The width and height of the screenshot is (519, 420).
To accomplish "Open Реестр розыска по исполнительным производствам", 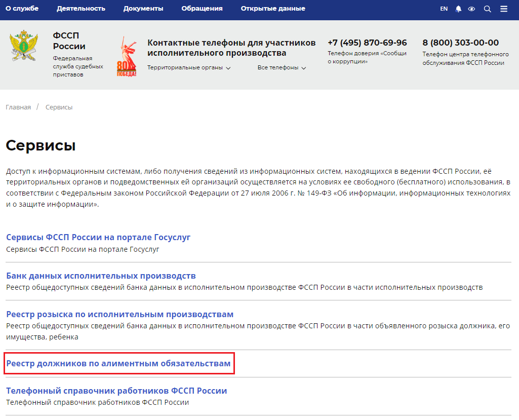I will click(x=119, y=314).
